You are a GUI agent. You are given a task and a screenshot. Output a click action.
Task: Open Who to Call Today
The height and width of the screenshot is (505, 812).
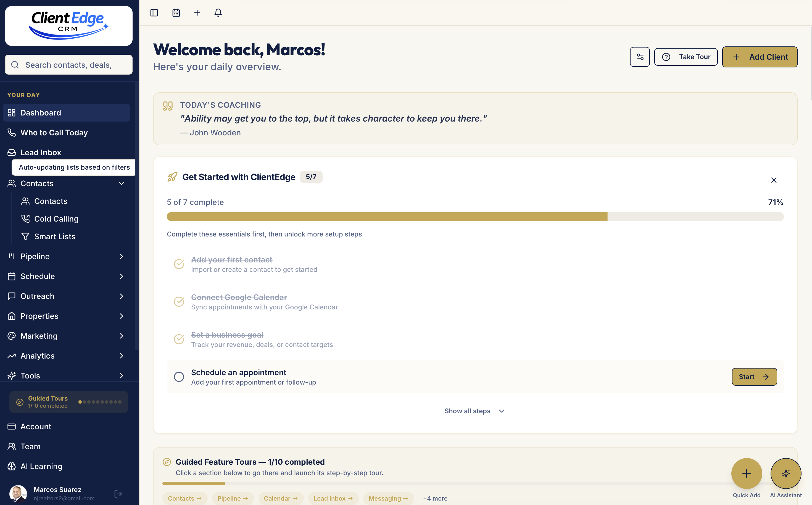(54, 133)
